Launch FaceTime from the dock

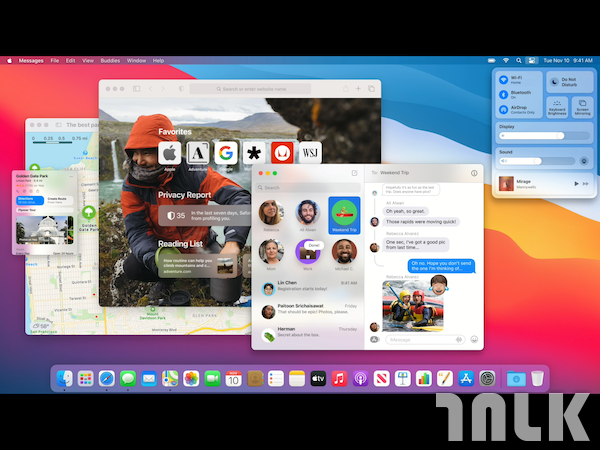pyautogui.click(x=212, y=378)
